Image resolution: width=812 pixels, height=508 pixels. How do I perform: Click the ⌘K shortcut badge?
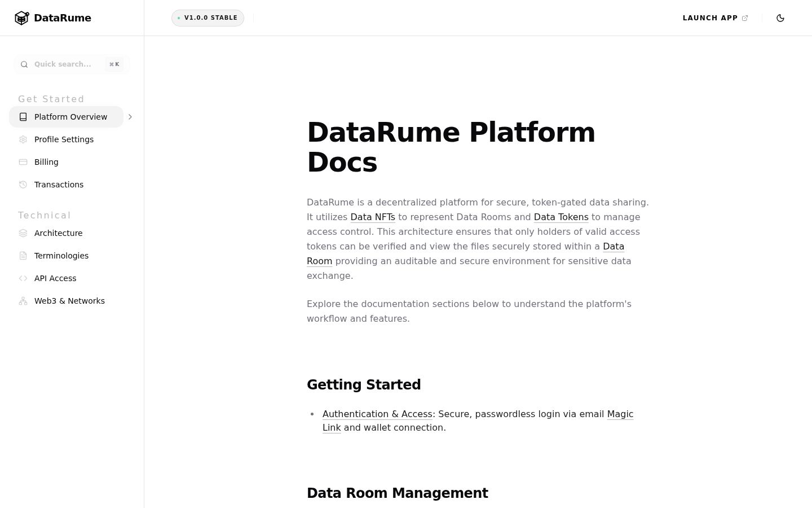pos(114,64)
